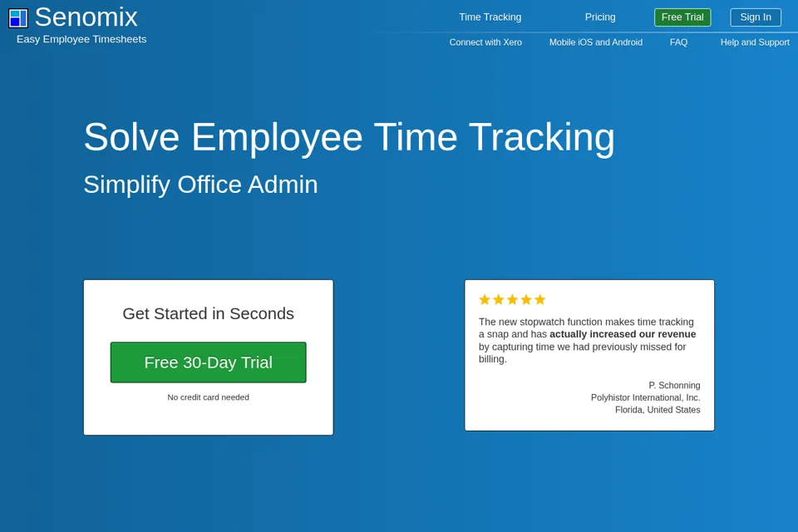Click the 'Solve Employee Time Tracking' headline
Image resolution: width=798 pixels, height=532 pixels.
pyautogui.click(x=349, y=137)
